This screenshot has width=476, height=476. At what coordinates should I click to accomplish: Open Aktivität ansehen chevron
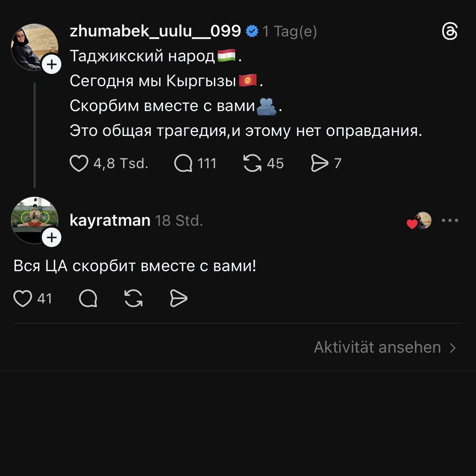click(453, 348)
